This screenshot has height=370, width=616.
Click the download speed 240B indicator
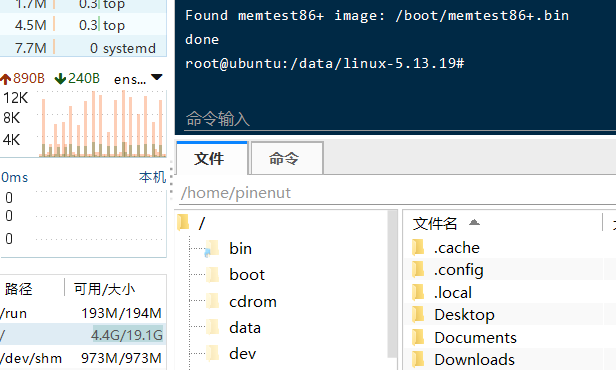pos(77,78)
